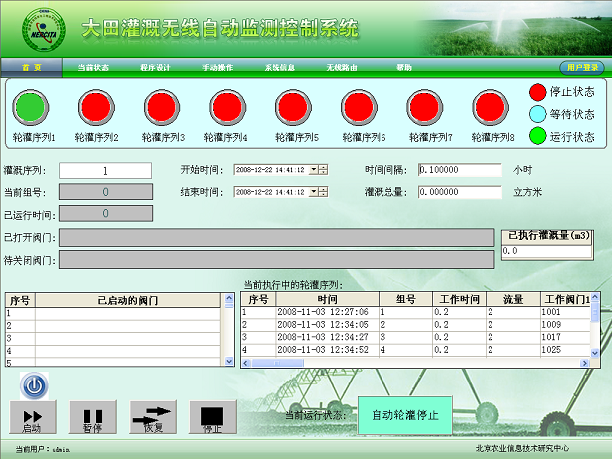The width and height of the screenshot is (612, 459).
Task: Open the 结束时间 date dropdown arrow
Action: (314, 191)
